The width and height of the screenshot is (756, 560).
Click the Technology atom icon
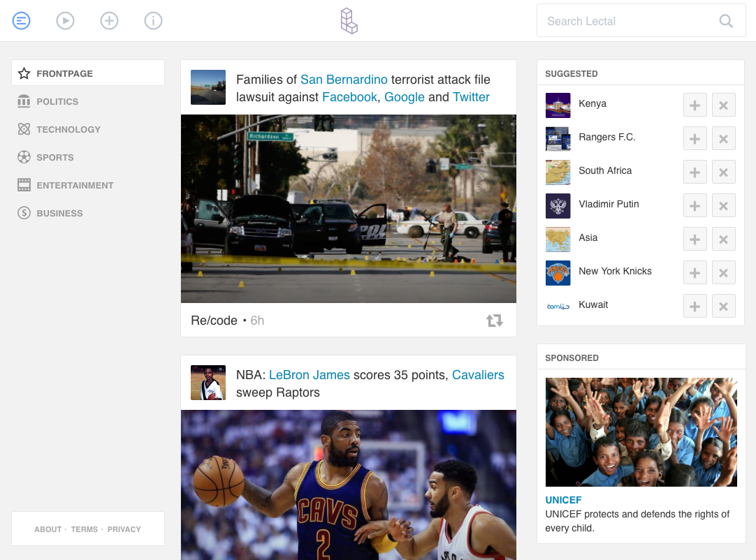pos(24,129)
